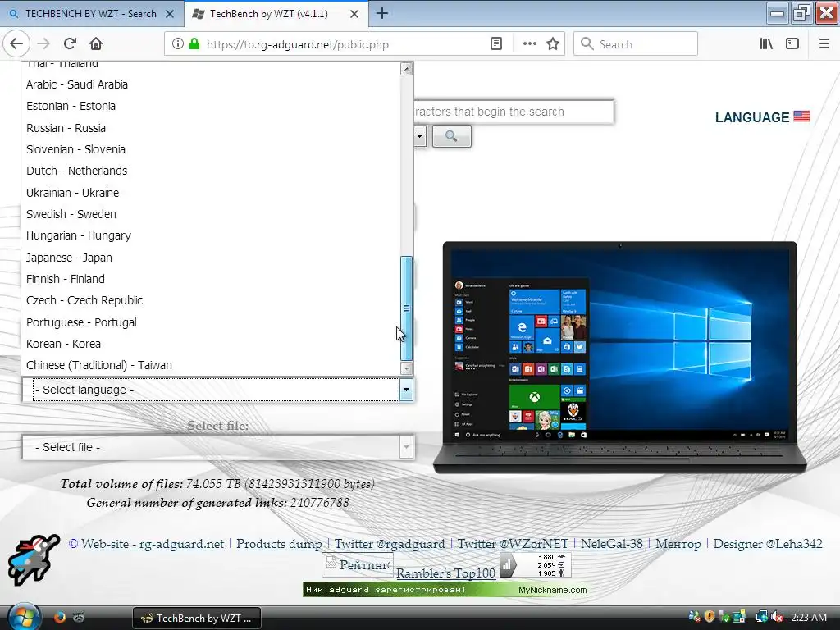Open the Ментор link
Image resolution: width=840 pixels, height=630 pixels.
click(678, 544)
